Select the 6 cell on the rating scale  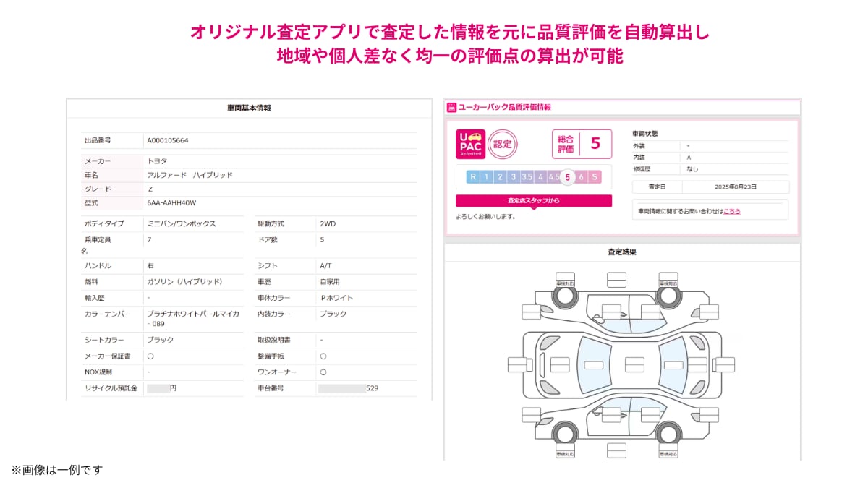[x=581, y=176]
